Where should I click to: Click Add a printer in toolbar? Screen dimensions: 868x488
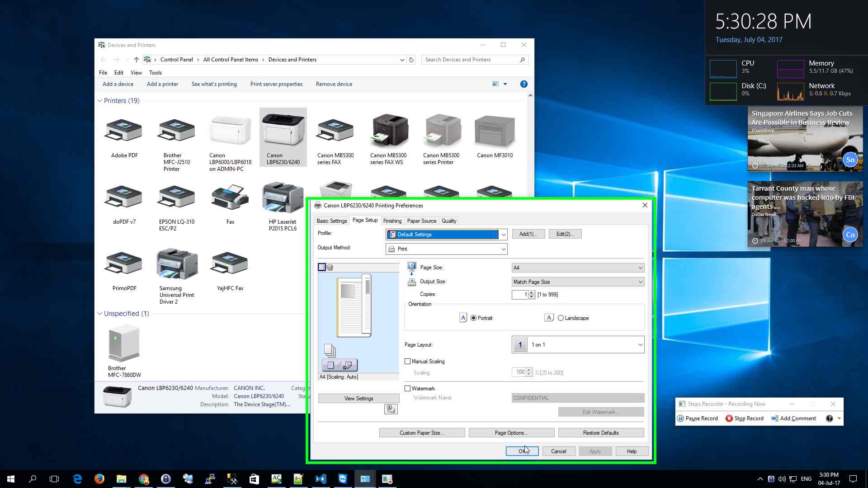coord(162,84)
